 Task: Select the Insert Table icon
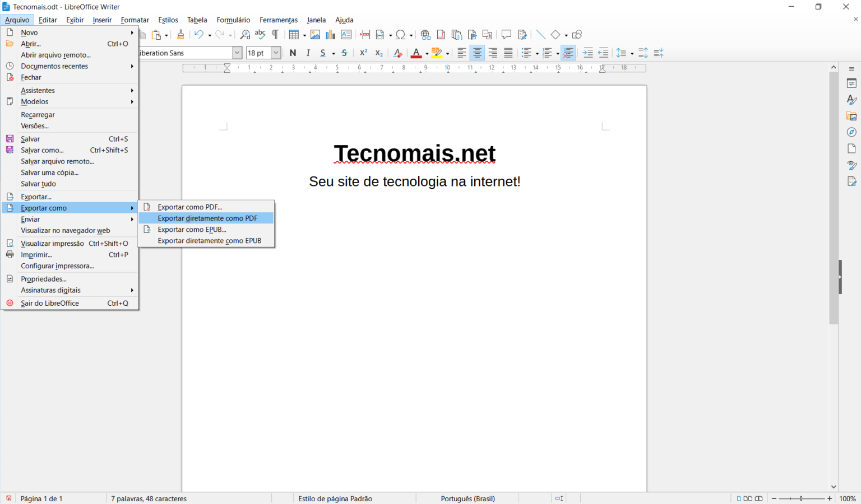(294, 35)
